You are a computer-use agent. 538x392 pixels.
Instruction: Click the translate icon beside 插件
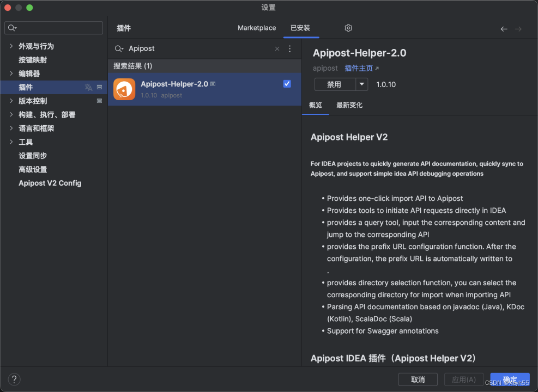87,87
